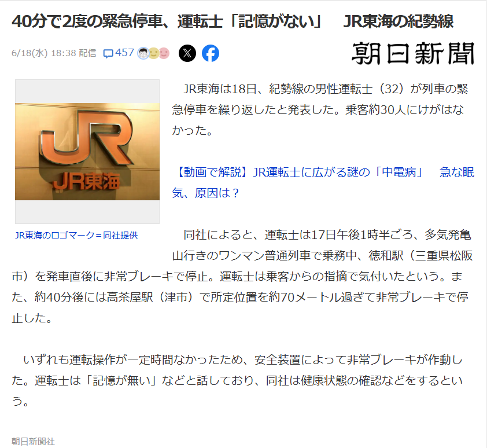Click the comment bubble icon
Image resolution: width=487 pixels, height=448 pixels.
[108, 53]
